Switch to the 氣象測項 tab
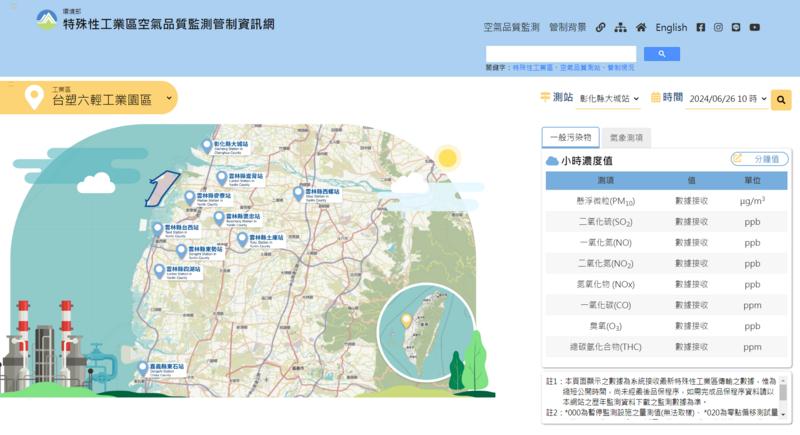Viewport: 800px width, 435px height. click(626, 138)
